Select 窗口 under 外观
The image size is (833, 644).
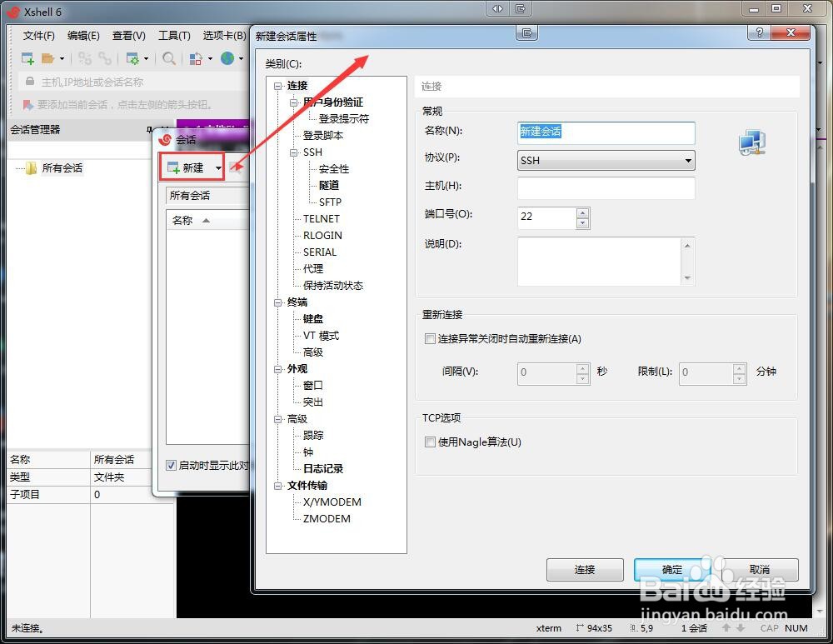313,385
